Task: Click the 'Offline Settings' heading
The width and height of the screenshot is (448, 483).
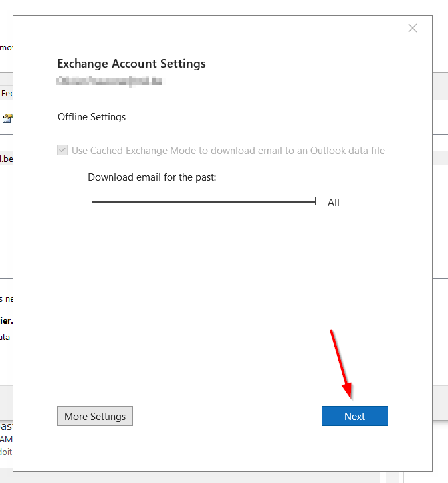Action: [92, 117]
